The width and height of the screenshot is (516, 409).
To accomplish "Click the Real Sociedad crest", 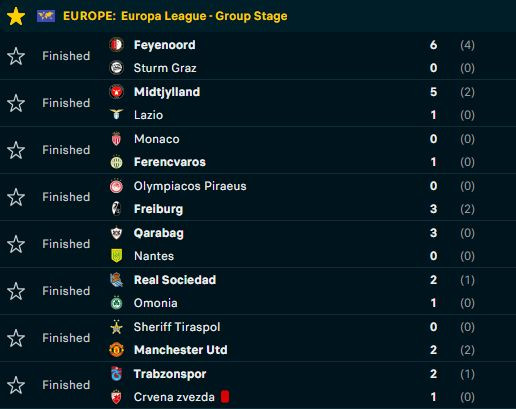I will pos(117,280).
